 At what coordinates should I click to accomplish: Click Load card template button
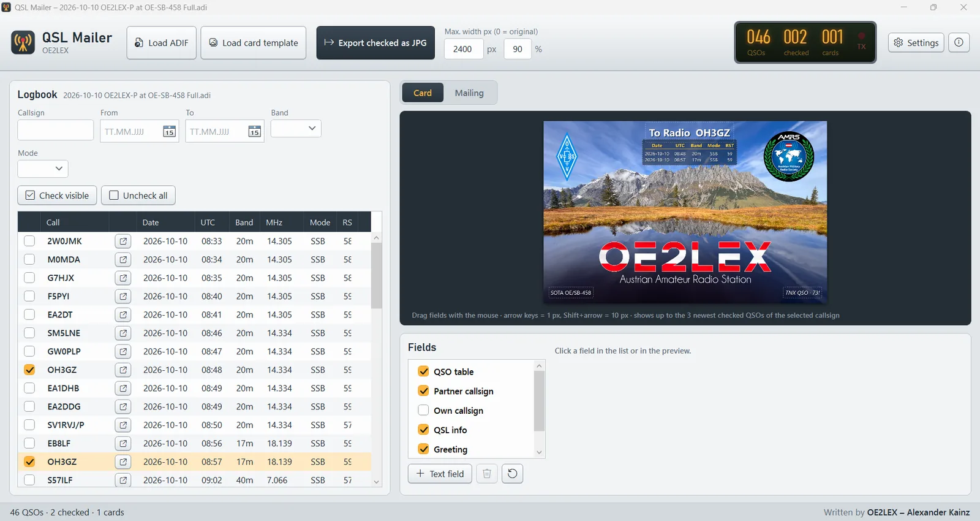pos(254,43)
